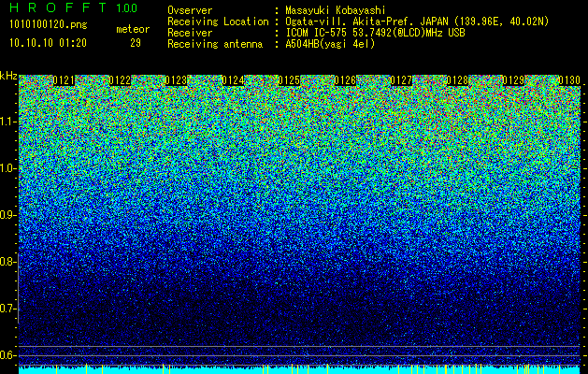This screenshot has width=588, height=374.
Task: Click the 0123 time marker
Action: point(177,80)
